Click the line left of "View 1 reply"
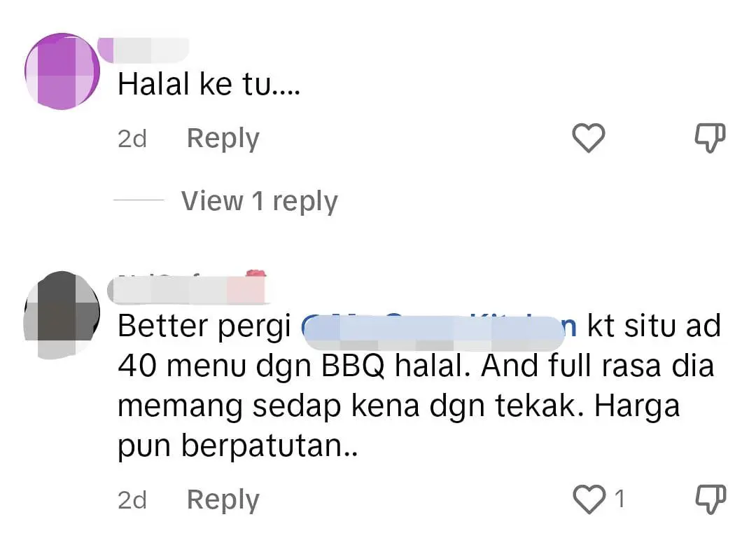Image resolution: width=756 pixels, height=552 pixels. [x=139, y=200]
